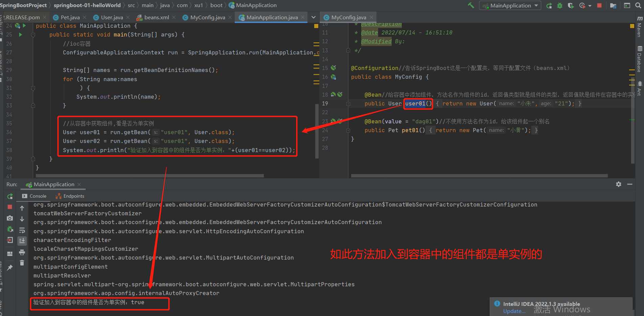Click the left editor horizontal scrollbar

point(149,176)
